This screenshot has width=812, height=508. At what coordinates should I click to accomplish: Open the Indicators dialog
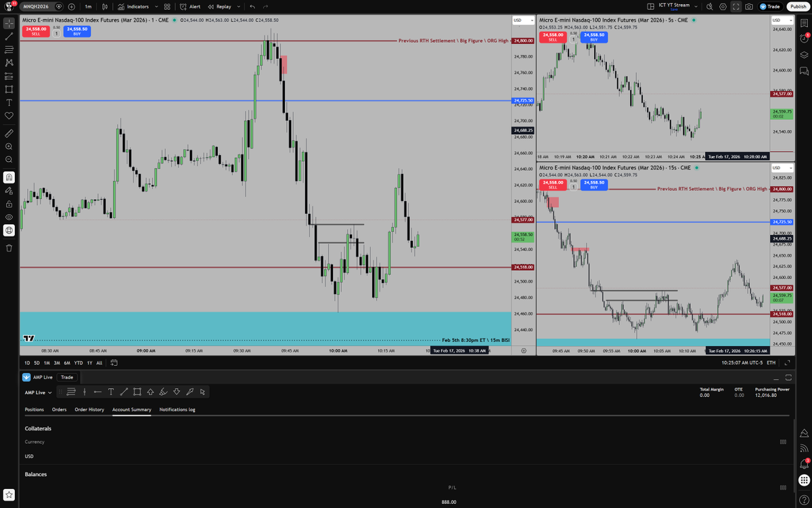(133, 6)
